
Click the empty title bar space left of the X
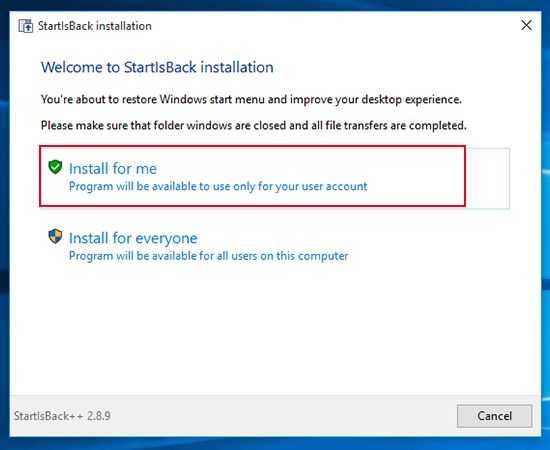click(x=333, y=26)
